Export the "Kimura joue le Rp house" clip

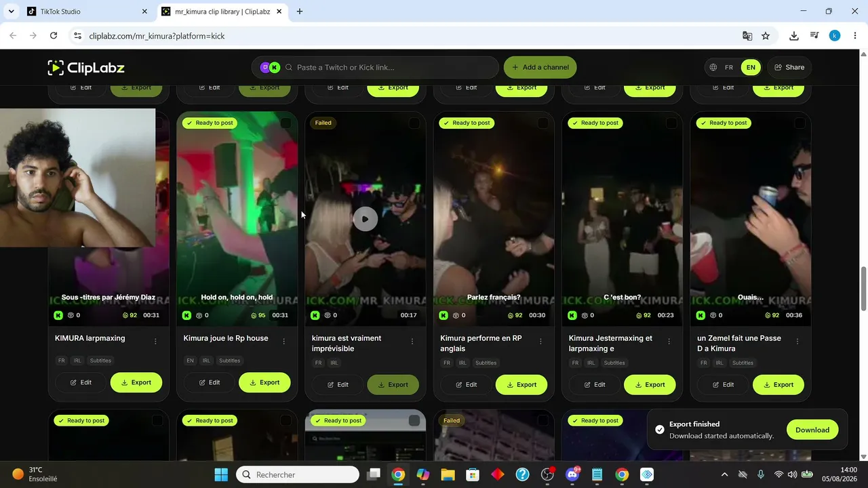[x=264, y=382]
